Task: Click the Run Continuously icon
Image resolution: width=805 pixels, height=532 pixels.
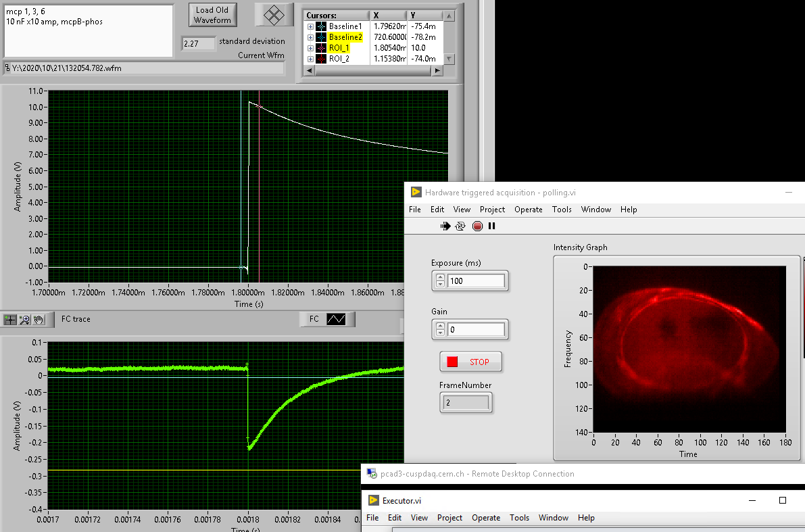Action: click(x=461, y=226)
